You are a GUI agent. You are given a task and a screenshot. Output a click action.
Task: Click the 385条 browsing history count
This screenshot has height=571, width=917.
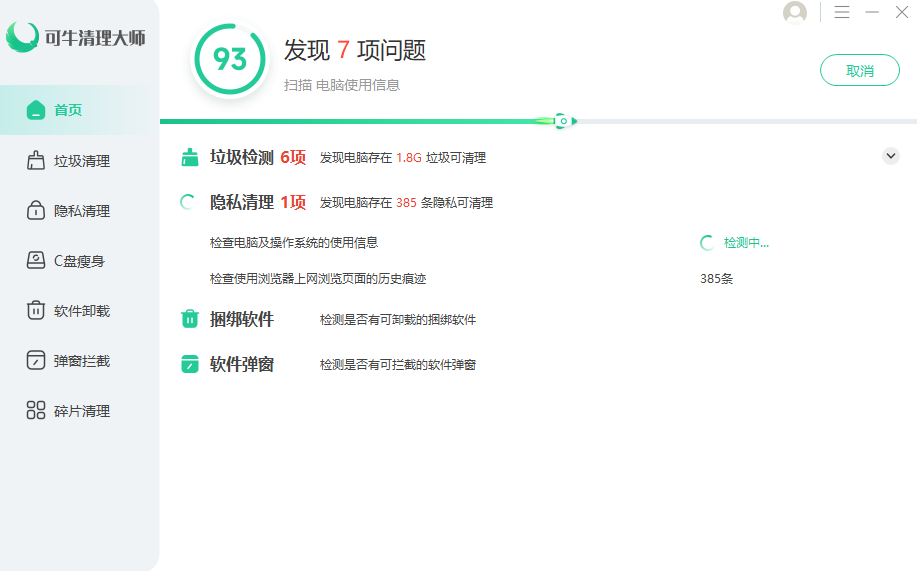point(716,279)
